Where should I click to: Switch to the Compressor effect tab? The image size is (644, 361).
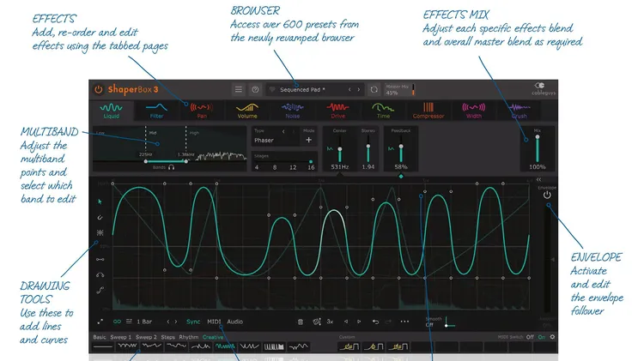point(428,111)
